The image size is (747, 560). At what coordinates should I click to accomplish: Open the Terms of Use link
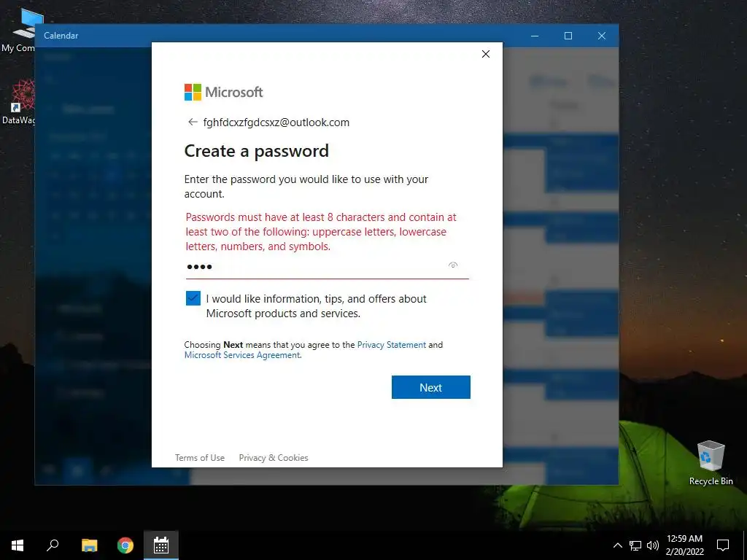200,458
